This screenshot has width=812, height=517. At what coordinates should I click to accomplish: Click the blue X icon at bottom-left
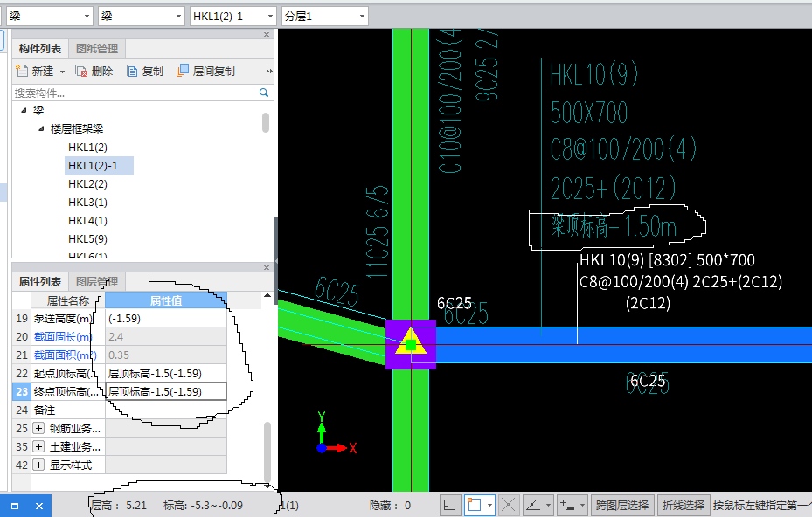point(39,507)
